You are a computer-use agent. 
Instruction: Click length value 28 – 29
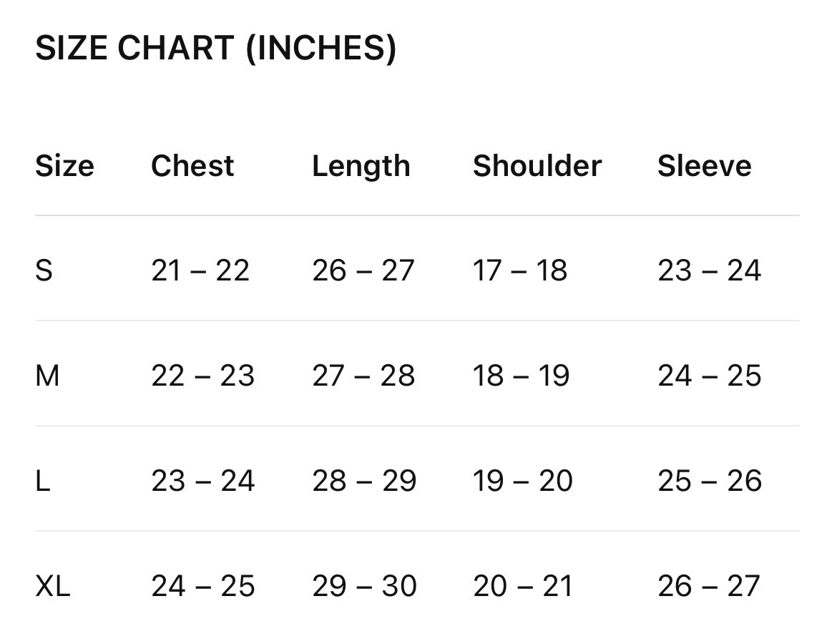(x=364, y=481)
